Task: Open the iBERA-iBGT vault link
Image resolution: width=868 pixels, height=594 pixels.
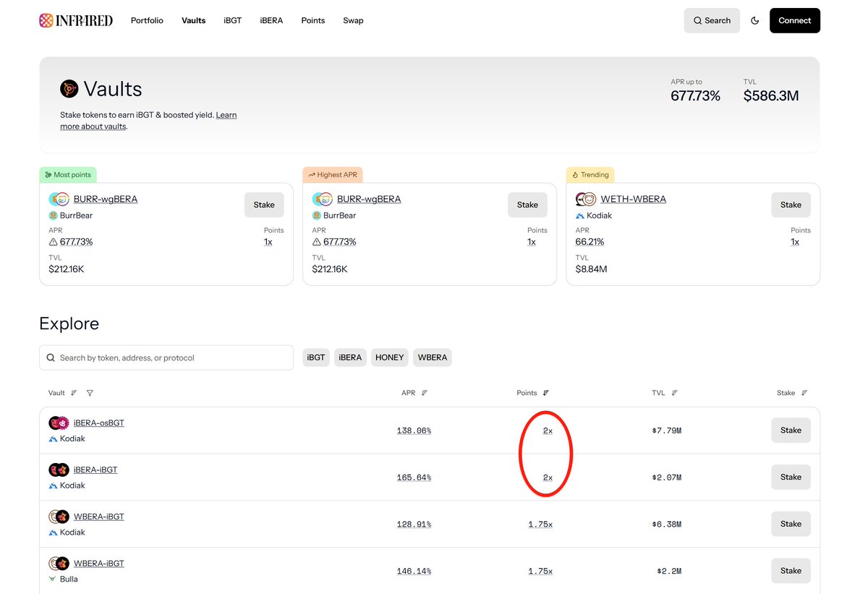Action: coord(95,470)
